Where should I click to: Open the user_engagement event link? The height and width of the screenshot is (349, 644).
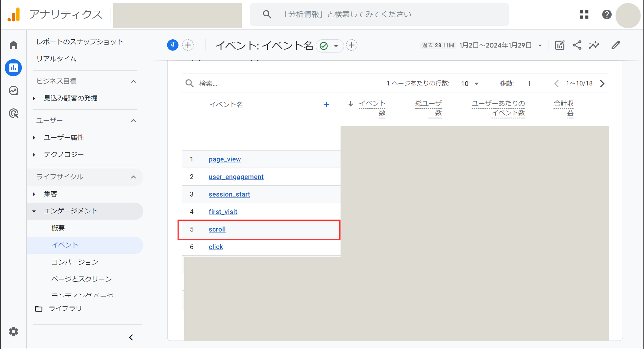(x=236, y=177)
